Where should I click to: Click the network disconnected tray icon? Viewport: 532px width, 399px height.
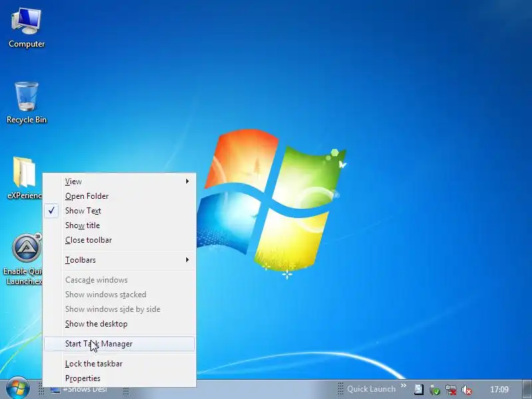[x=451, y=390]
